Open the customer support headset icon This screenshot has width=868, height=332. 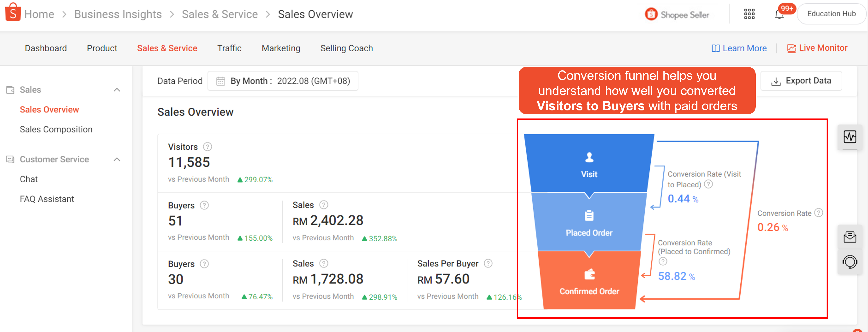click(x=850, y=262)
